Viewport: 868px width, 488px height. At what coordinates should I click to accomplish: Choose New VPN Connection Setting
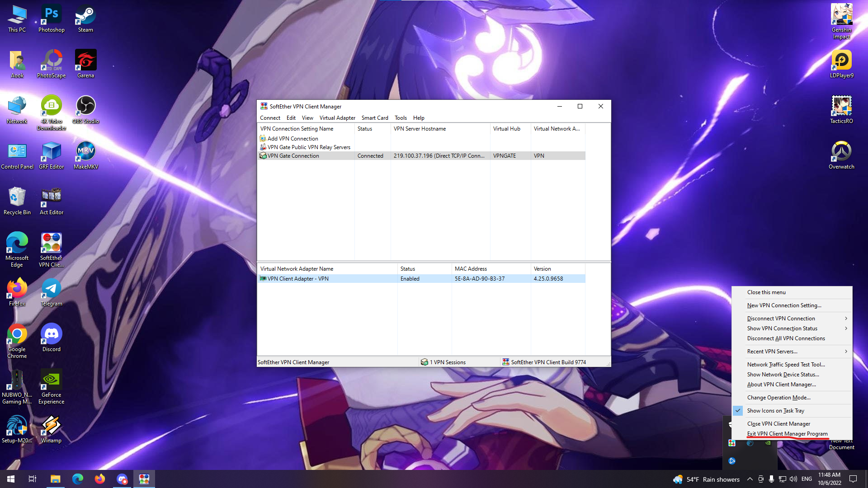click(792, 305)
